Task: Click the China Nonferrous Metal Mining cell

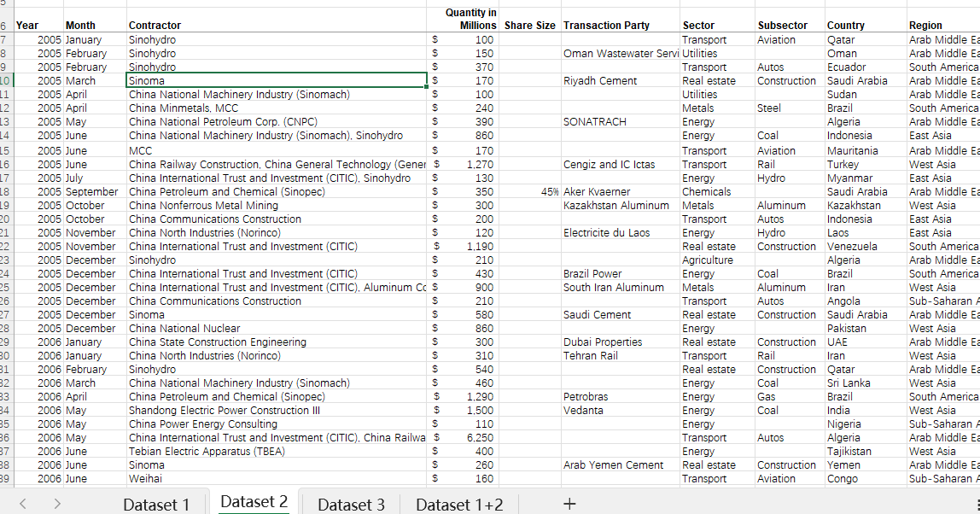Action: pyautogui.click(x=277, y=206)
